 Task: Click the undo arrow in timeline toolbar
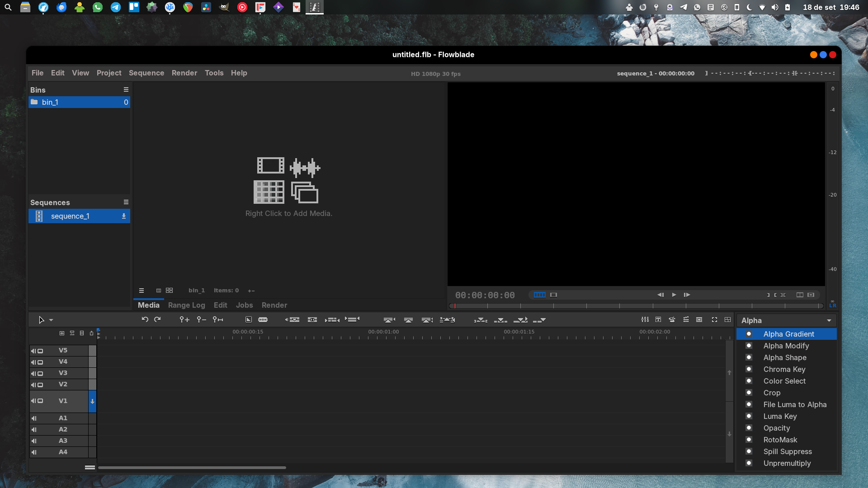point(145,319)
